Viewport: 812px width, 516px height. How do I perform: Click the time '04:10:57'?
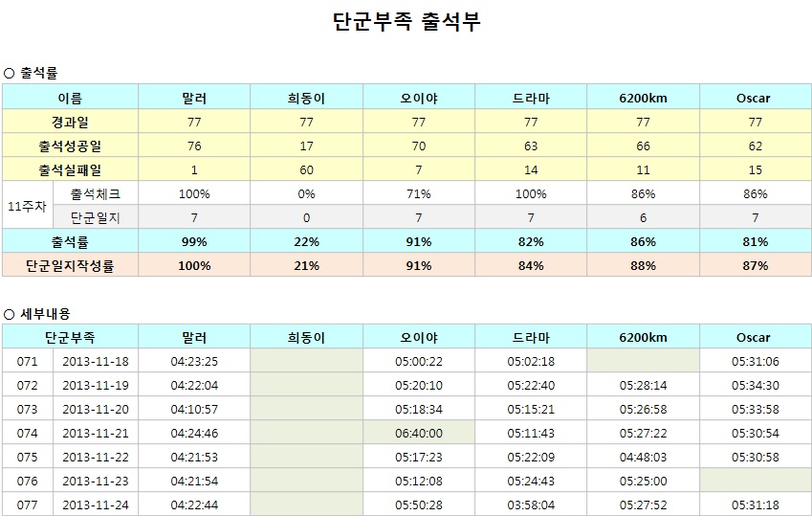[x=194, y=409]
